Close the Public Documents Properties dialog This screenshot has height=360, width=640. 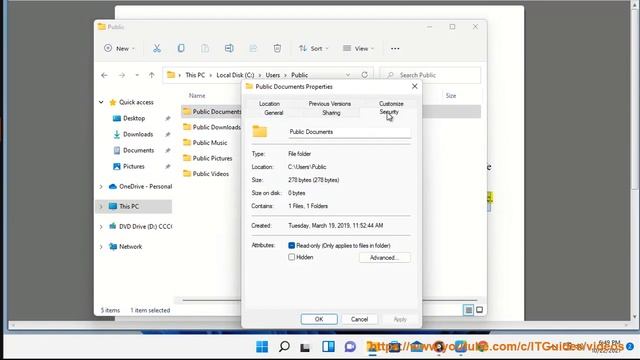point(414,87)
